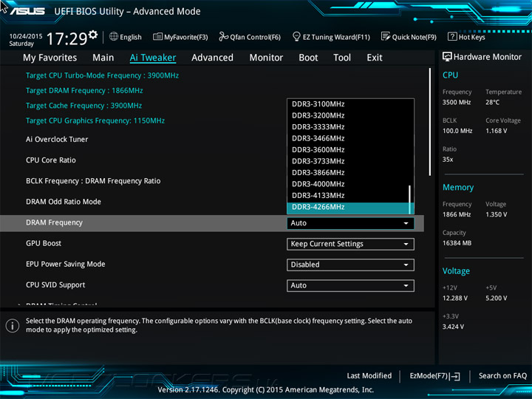Open the time settings gear icon
This screenshot has width=532, height=399.
point(93,34)
